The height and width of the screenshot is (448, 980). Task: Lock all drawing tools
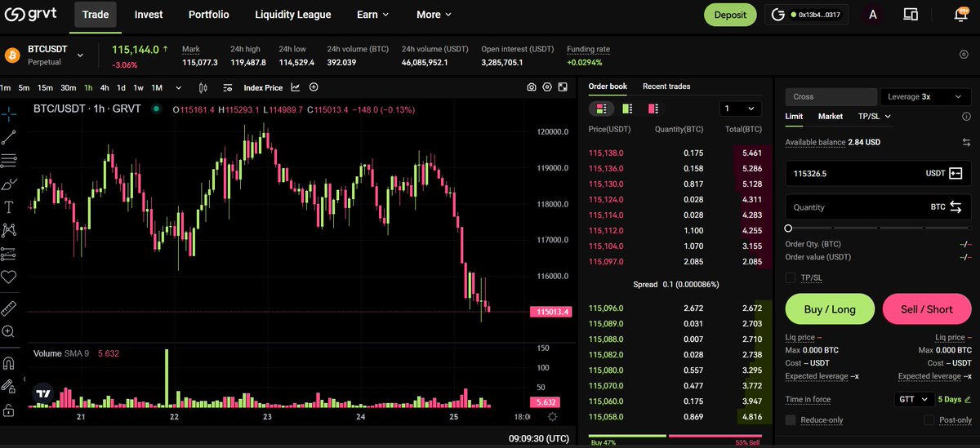click(x=9, y=410)
